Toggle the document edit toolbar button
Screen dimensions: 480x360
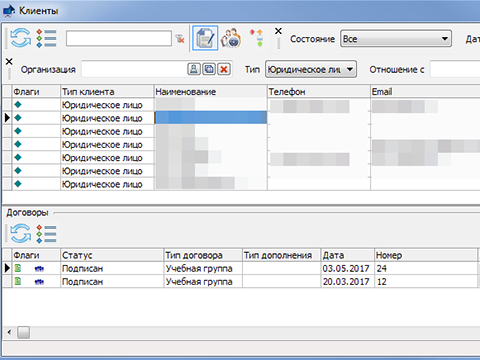point(205,38)
